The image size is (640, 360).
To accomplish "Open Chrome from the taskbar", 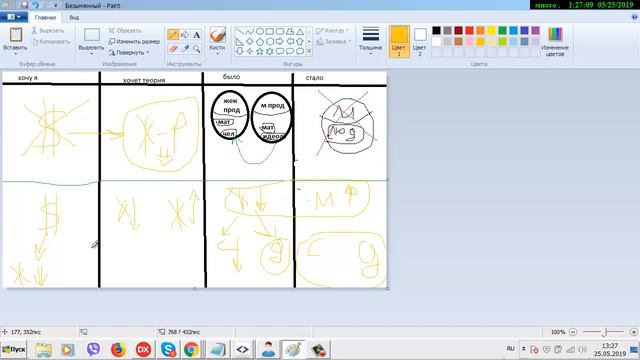I will pyautogui.click(x=191, y=349).
